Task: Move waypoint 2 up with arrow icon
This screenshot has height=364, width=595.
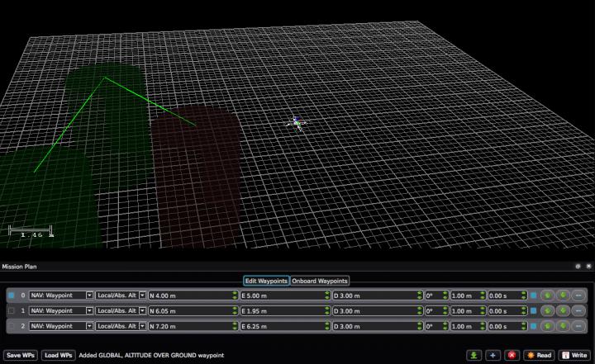Action: pyautogui.click(x=547, y=327)
